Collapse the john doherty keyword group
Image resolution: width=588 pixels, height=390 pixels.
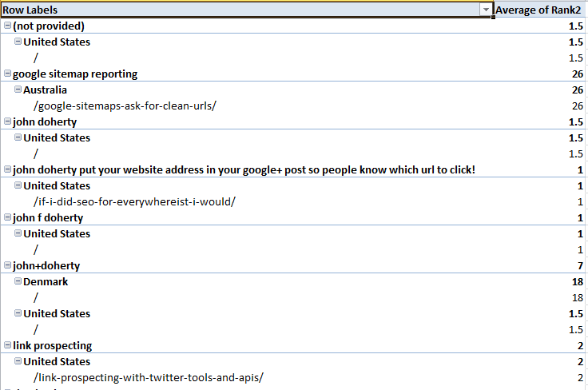point(8,121)
